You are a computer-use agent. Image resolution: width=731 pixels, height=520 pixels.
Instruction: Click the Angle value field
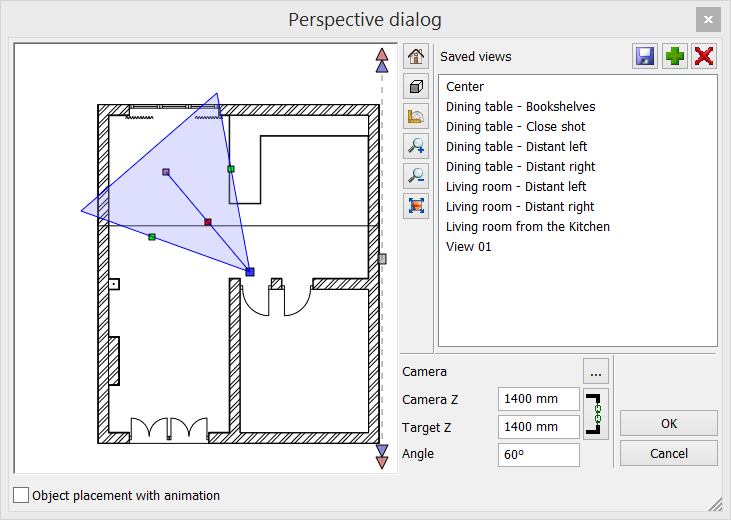(x=538, y=455)
